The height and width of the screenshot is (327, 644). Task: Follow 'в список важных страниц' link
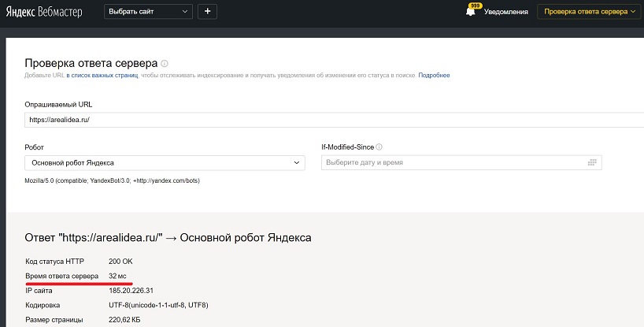tap(102, 76)
